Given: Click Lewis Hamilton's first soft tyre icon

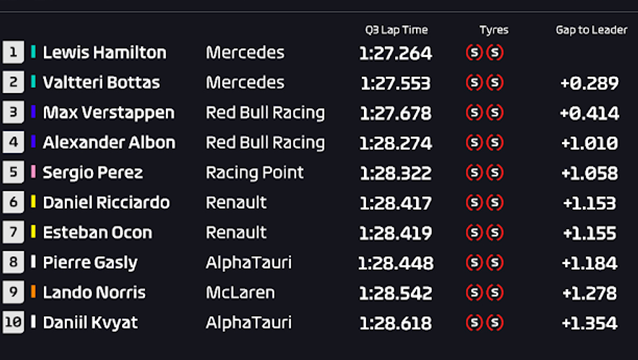Looking at the screenshot, I should [x=474, y=52].
